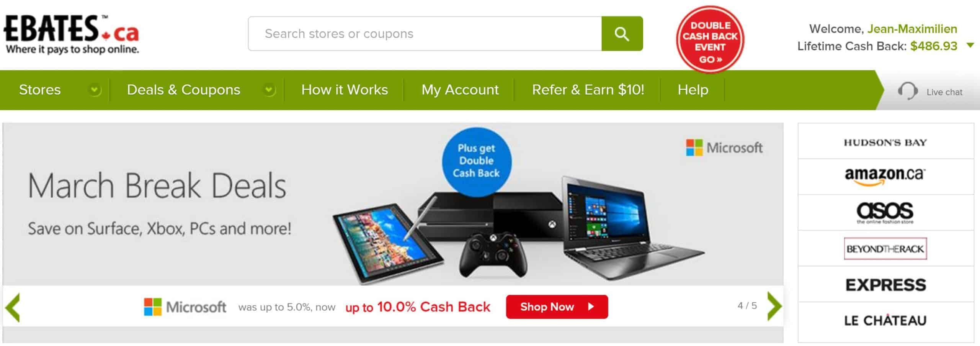Select Refer & Earn $10! menu item
This screenshot has height=346, width=980.
click(x=588, y=90)
